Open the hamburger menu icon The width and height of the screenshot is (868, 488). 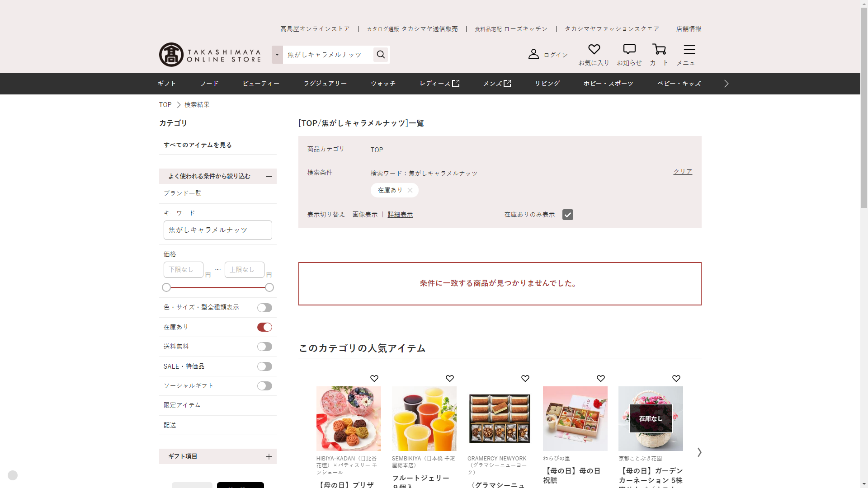pyautogui.click(x=689, y=49)
